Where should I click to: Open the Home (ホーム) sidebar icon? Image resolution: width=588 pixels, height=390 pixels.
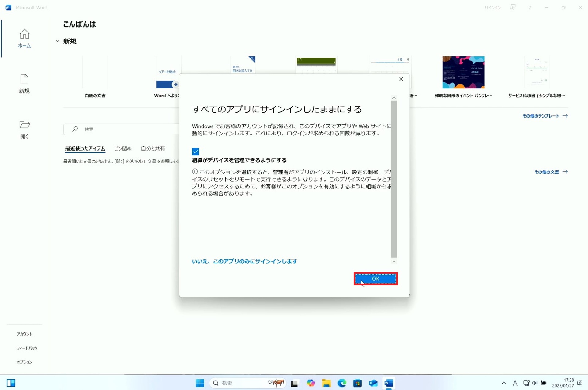point(24,38)
